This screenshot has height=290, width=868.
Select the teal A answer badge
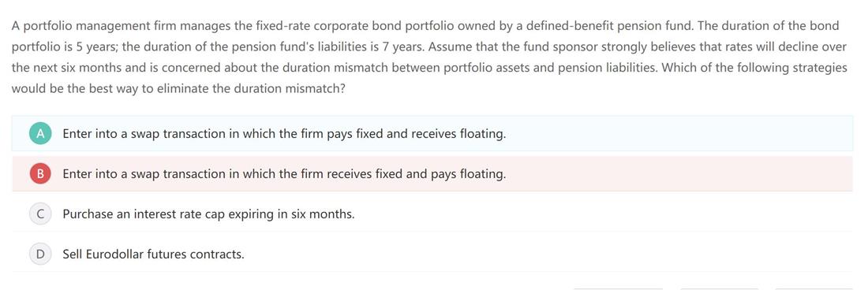pyautogui.click(x=40, y=134)
